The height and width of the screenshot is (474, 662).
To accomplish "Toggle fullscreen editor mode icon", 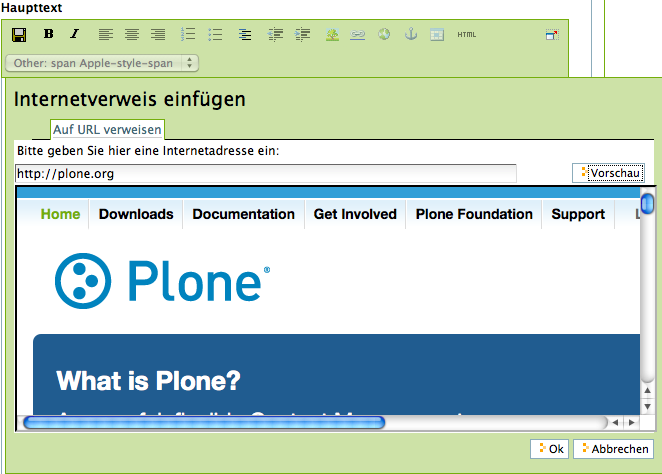I will 552,35.
